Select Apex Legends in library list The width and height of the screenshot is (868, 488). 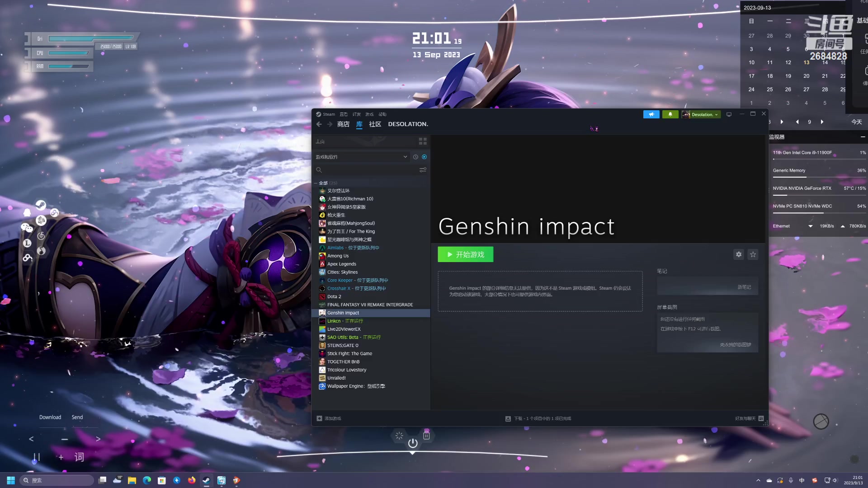coord(341,264)
